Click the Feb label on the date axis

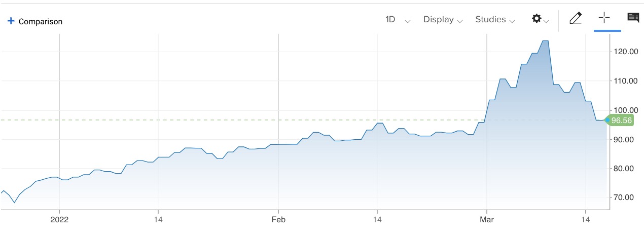(x=278, y=220)
